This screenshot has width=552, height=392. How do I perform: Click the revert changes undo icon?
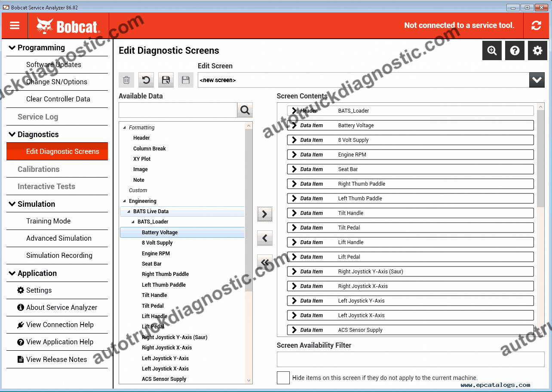pos(146,80)
